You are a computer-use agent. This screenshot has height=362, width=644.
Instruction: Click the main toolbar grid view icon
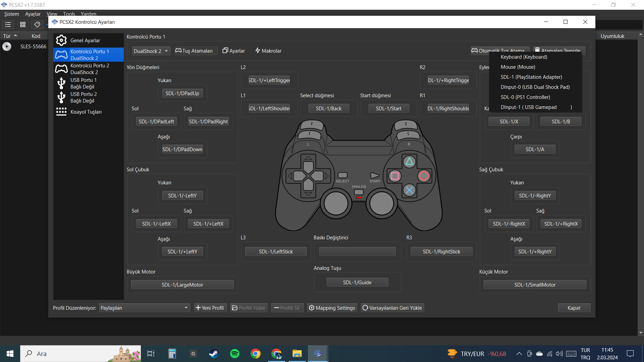(x=23, y=24)
